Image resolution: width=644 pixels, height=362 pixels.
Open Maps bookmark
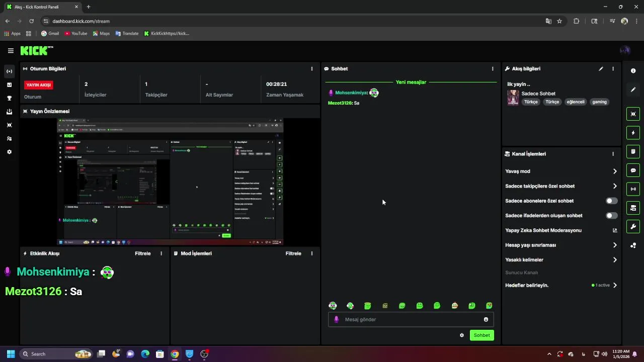tap(101, 34)
